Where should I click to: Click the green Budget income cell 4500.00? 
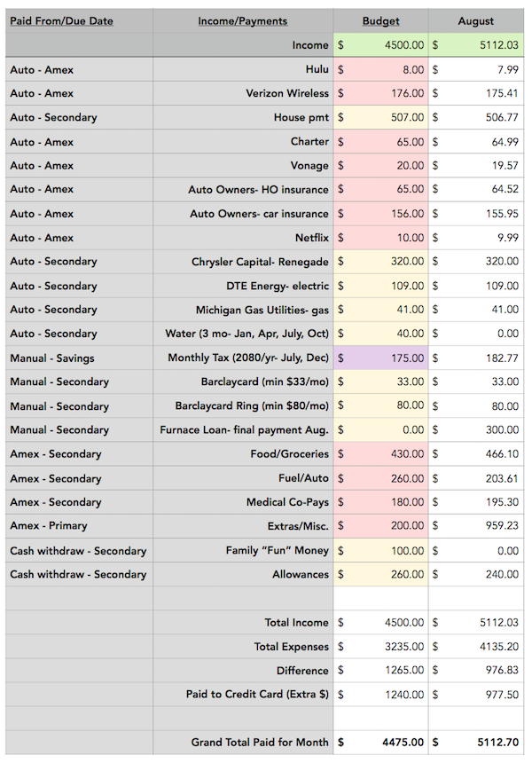(380, 45)
